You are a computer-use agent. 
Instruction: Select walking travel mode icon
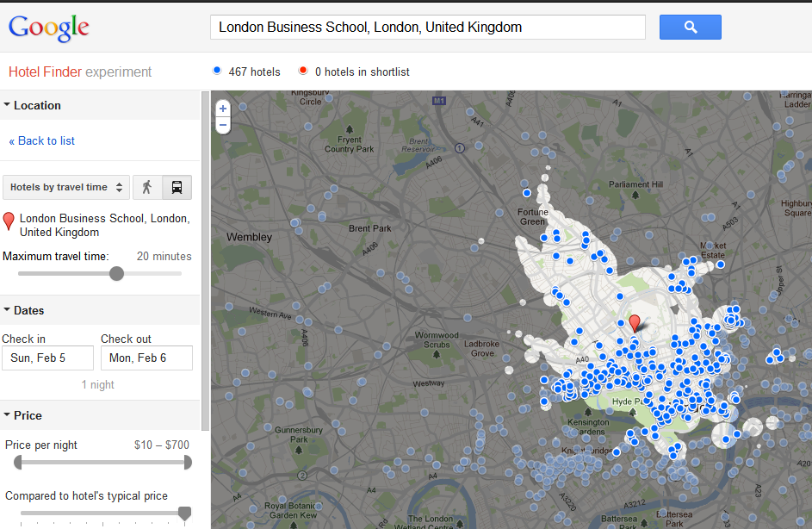tap(146, 187)
